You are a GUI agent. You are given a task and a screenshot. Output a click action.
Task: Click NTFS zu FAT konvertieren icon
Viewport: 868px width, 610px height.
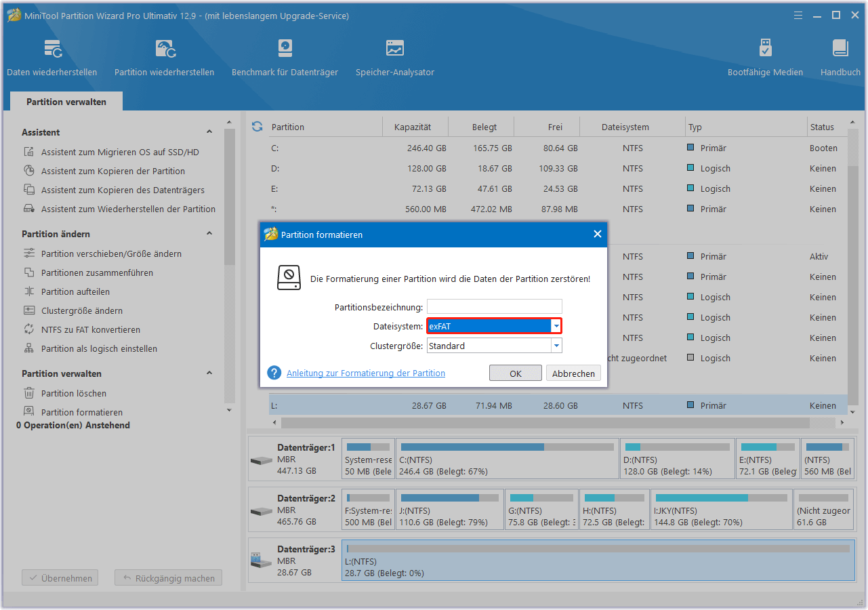[29, 329]
